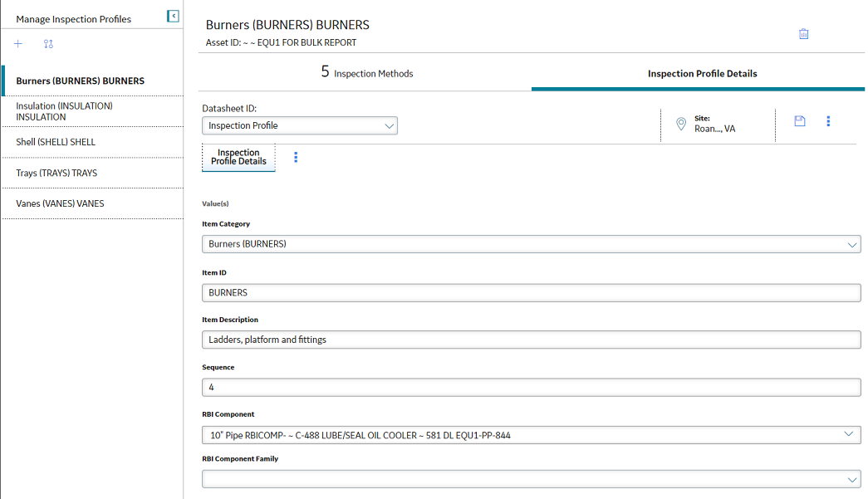The image size is (868, 499).
Task: Expand the Item Category dropdown
Action: point(531,244)
